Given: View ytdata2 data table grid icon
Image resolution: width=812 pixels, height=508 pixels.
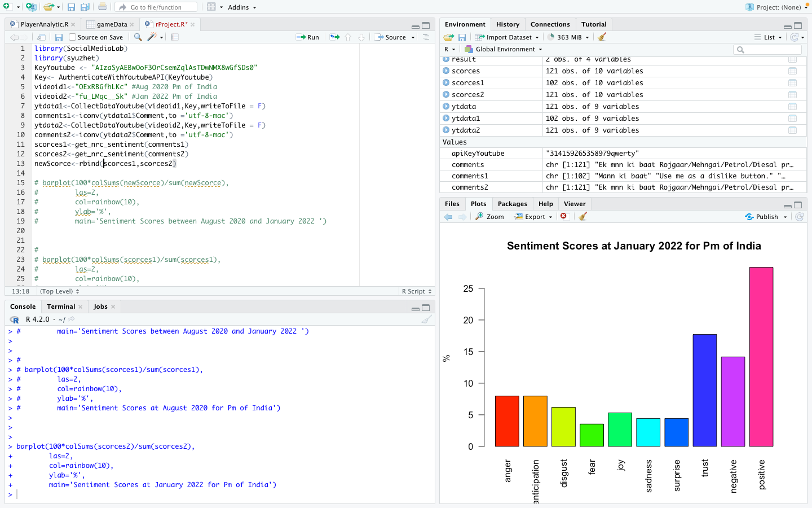Looking at the screenshot, I should pos(792,130).
